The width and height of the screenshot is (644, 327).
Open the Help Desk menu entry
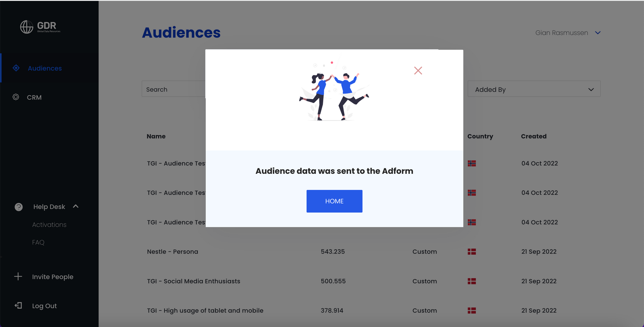coord(49,207)
